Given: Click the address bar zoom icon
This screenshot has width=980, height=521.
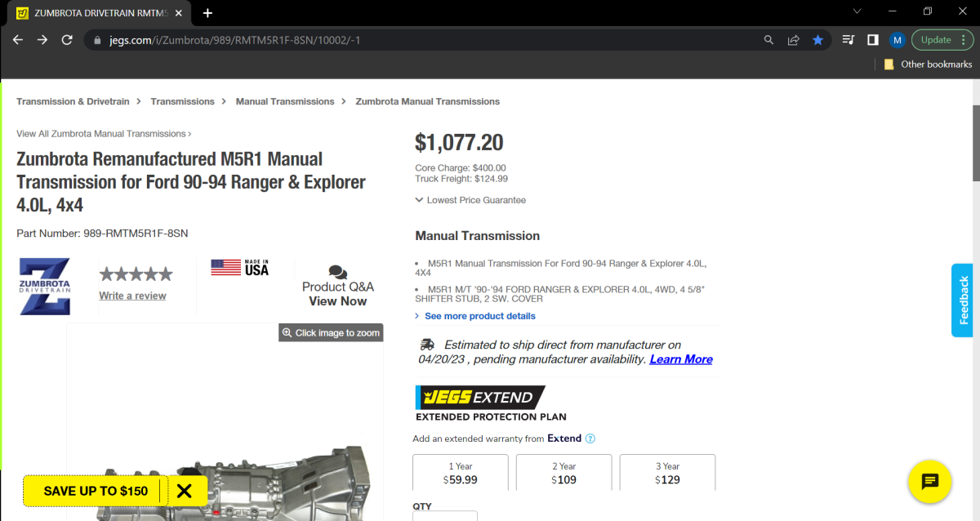Looking at the screenshot, I should [x=768, y=39].
